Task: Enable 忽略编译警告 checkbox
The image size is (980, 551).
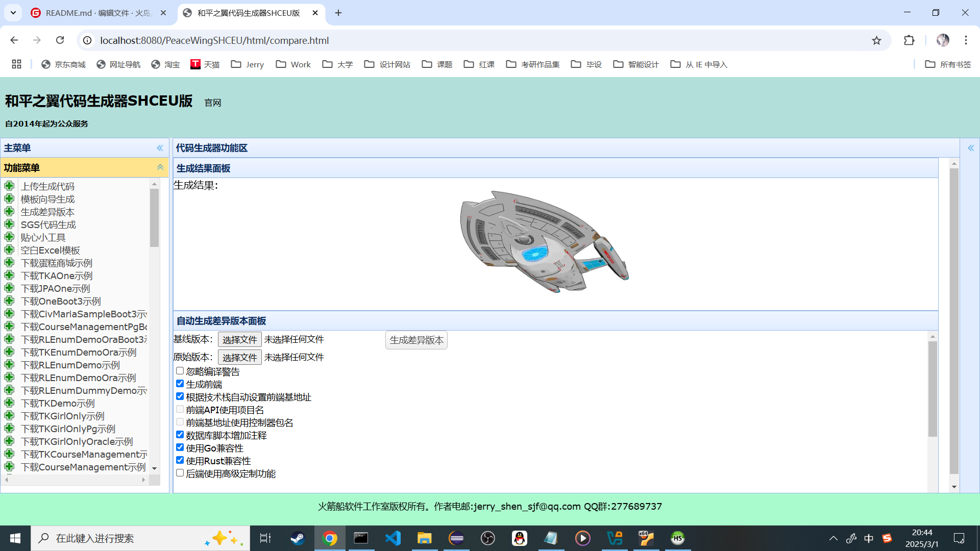Action: click(180, 371)
